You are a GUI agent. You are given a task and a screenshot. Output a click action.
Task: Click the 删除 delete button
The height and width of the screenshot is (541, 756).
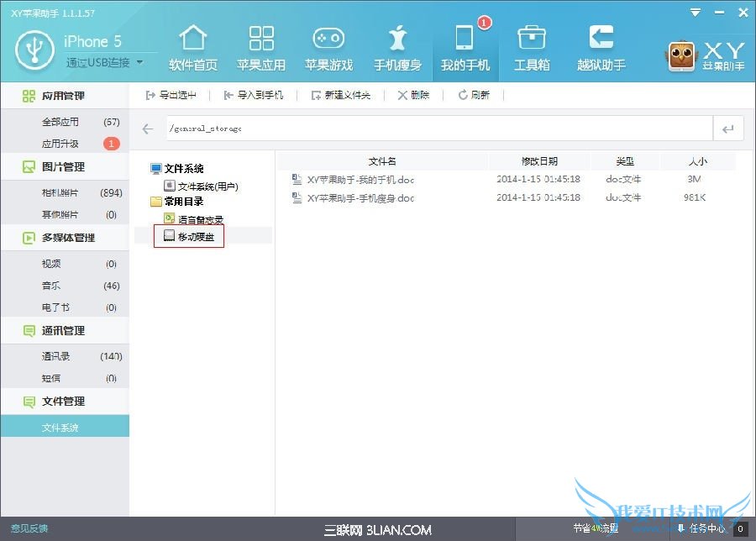coord(413,95)
